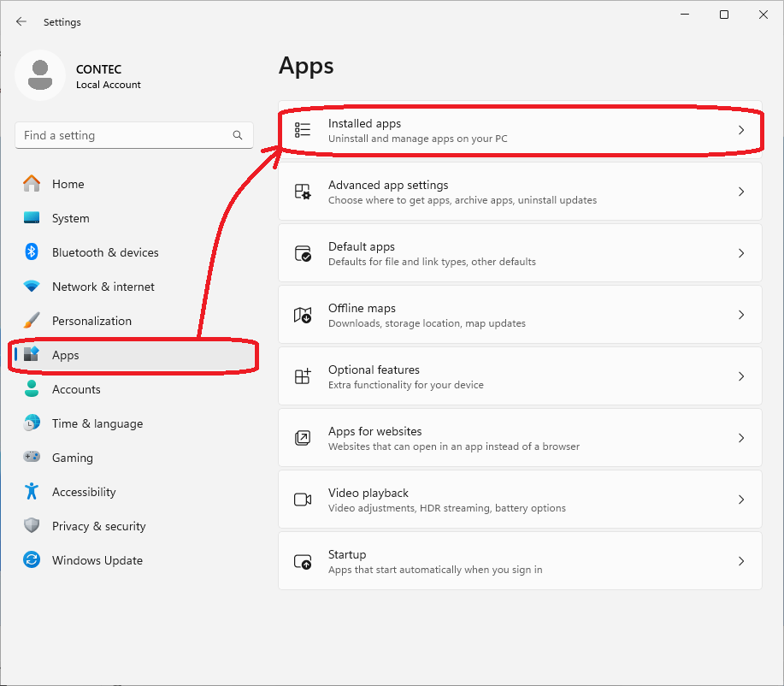Select Personalization in the sidebar
This screenshot has height=686, width=784.
(91, 321)
